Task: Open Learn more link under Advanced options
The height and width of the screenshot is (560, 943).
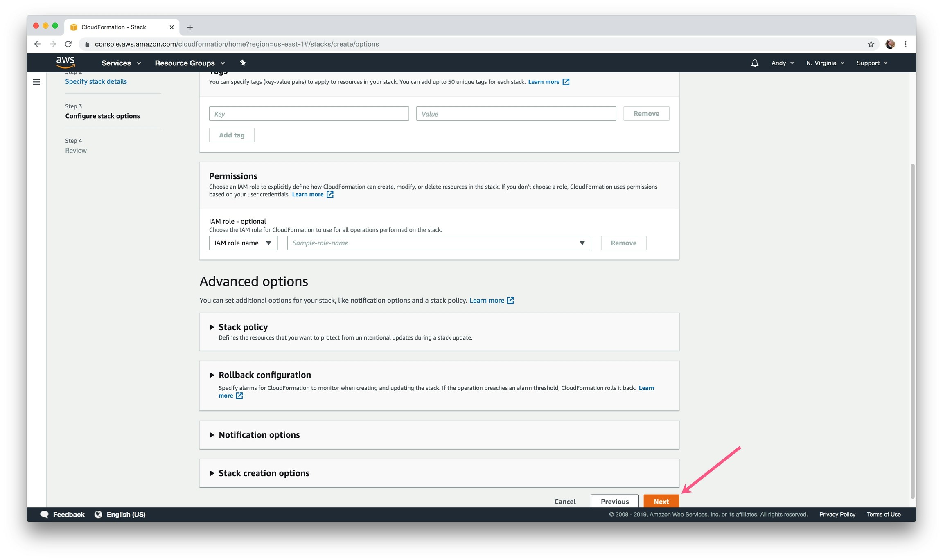Action: click(x=487, y=300)
